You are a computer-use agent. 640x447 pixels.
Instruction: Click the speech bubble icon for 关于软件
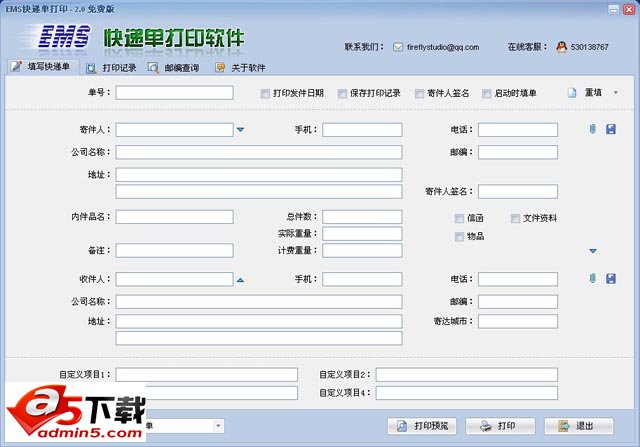tap(220, 68)
